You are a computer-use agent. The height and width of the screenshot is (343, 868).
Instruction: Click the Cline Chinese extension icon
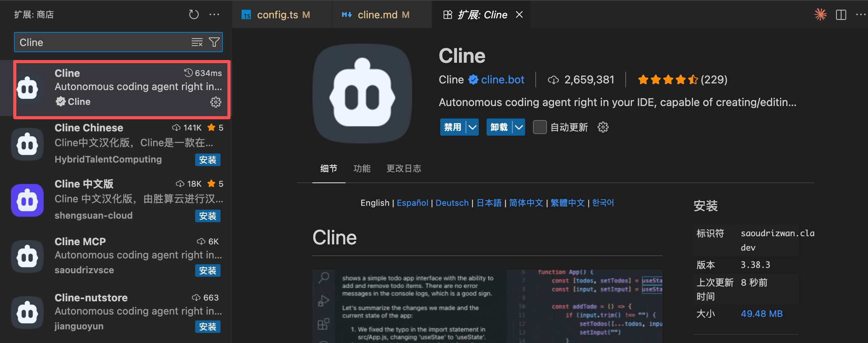click(27, 144)
